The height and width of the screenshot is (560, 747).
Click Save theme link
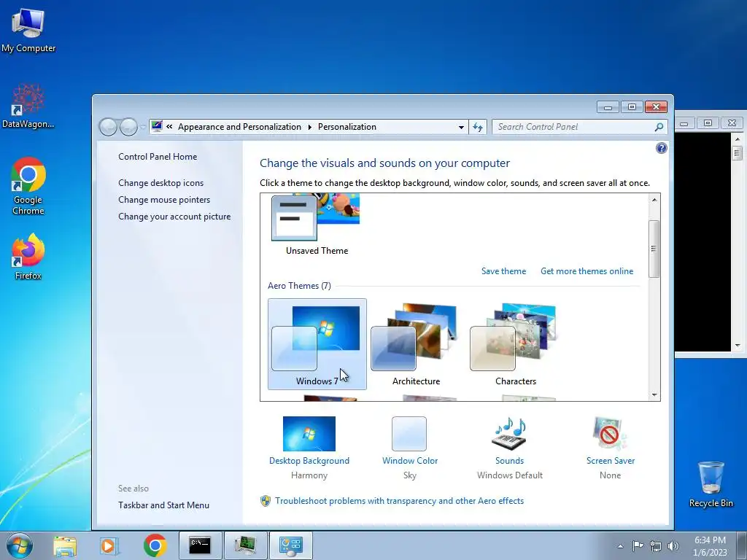503,271
